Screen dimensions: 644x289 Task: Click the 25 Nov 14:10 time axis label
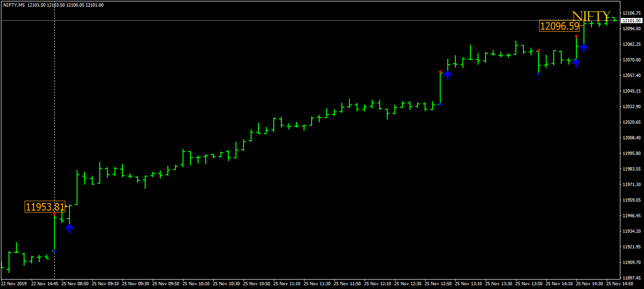click(x=559, y=284)
